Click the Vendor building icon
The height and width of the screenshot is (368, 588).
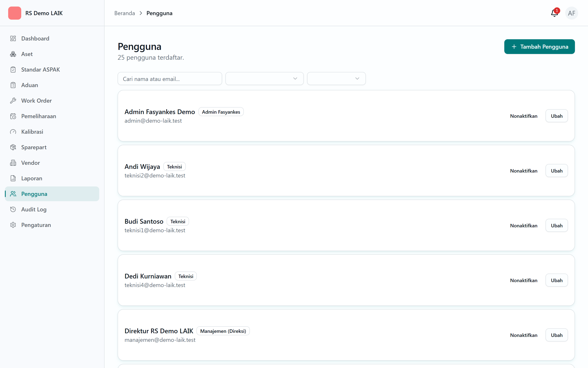click(13, 163)
